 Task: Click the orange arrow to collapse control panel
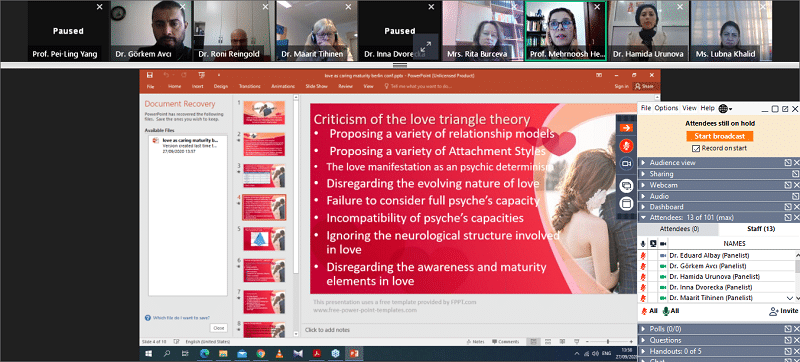(626, 128)
